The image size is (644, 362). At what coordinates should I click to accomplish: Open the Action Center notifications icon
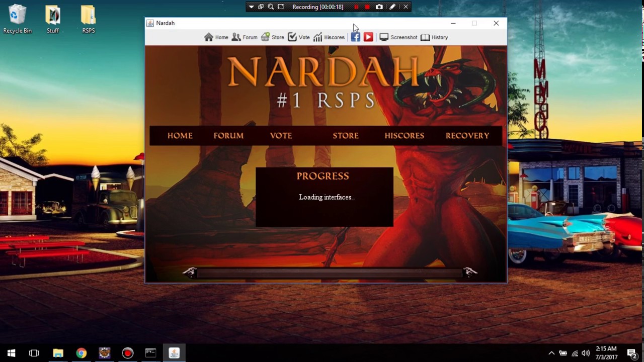(632, 353)
